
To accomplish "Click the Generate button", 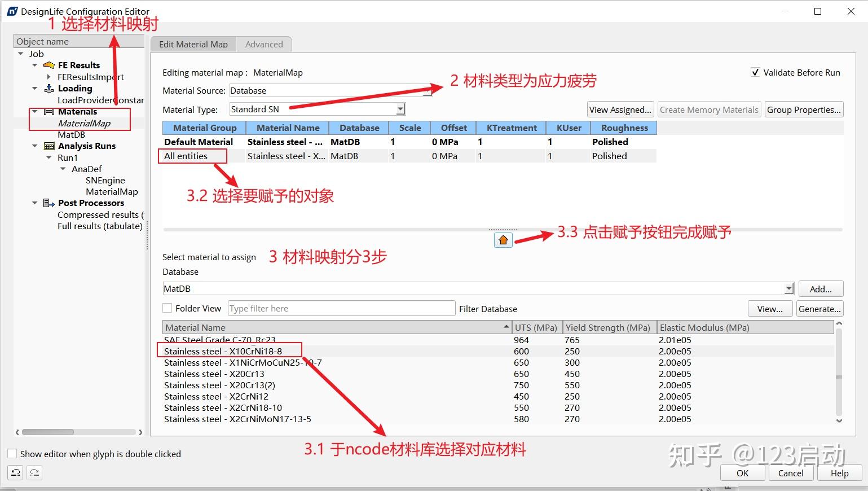I will [x=819, y=309].
